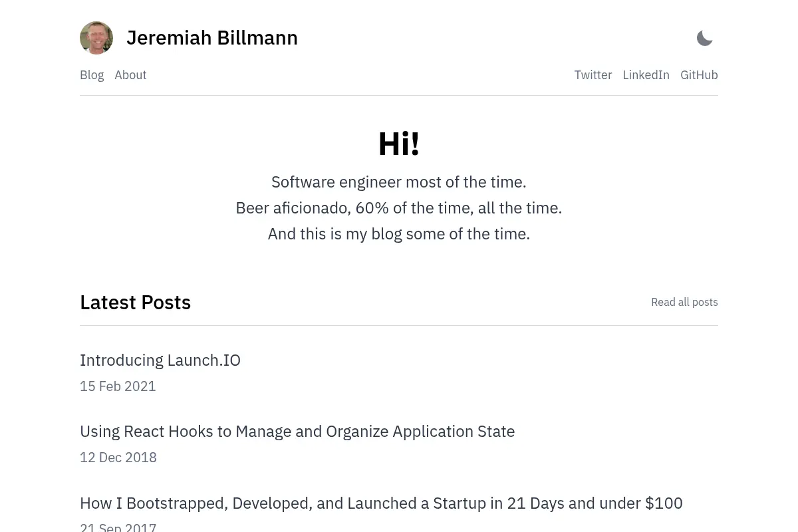Select the 15 Feb 2021 date text
This screenshot has width=798, height=532.
click(118, 386)
